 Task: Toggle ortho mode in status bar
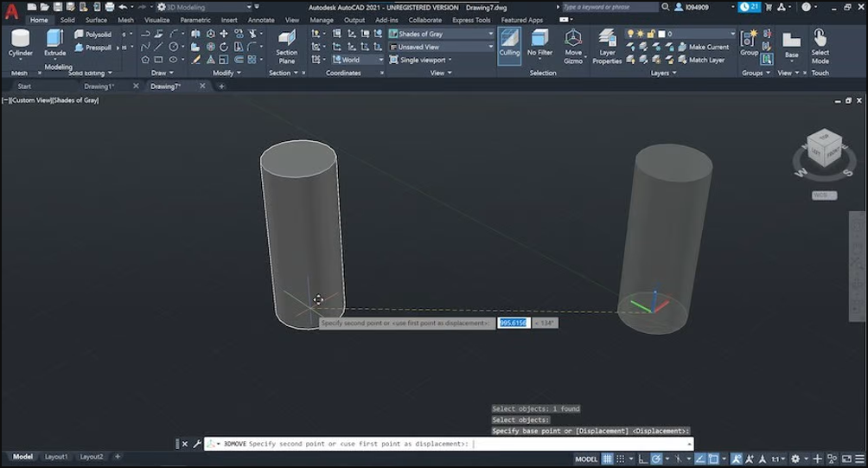(645, 458)
